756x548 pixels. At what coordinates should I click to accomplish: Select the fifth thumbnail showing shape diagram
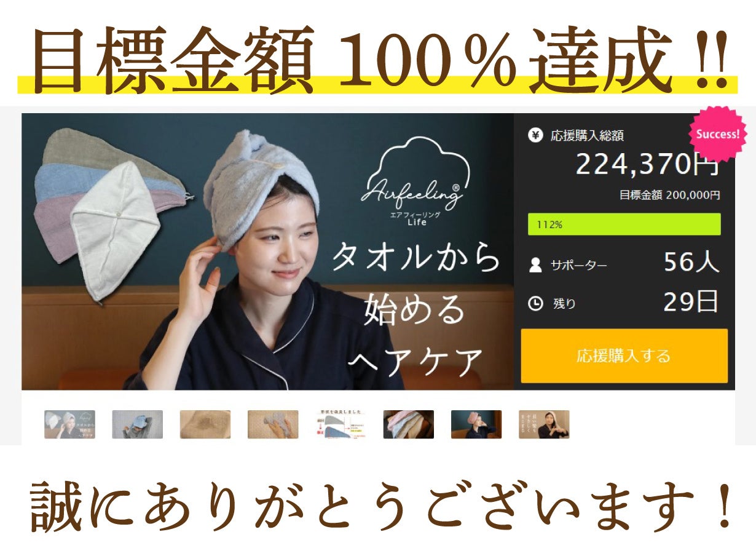341,424
